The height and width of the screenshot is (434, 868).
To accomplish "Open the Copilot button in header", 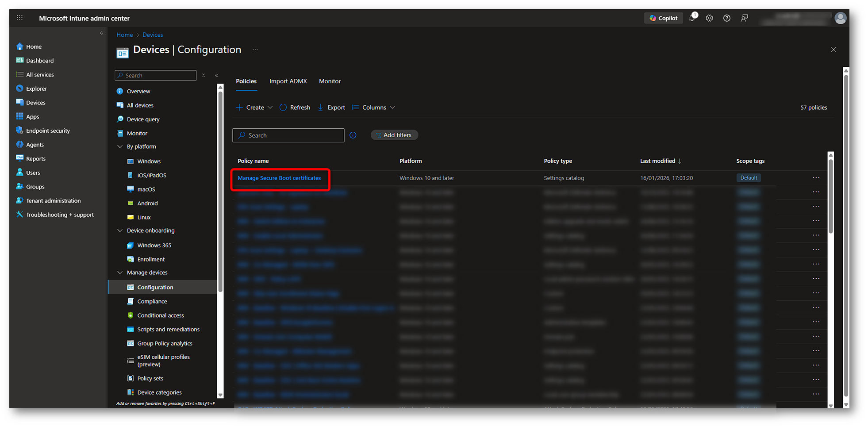I will pos(663,18).
